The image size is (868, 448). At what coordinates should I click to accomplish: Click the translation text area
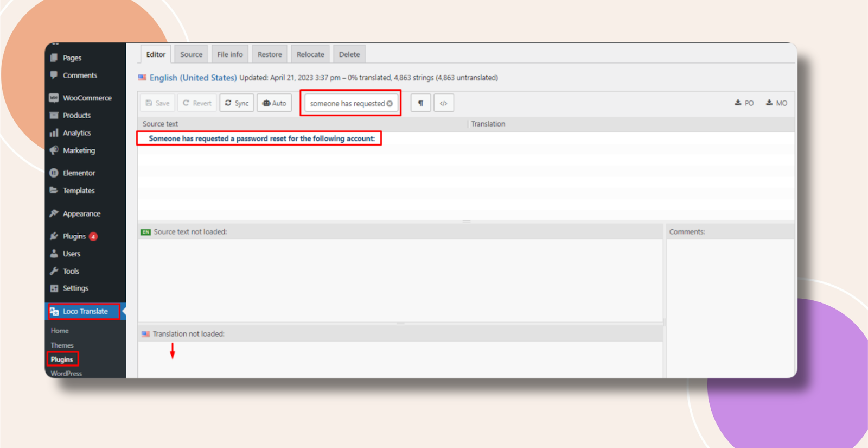pos(400,359)
